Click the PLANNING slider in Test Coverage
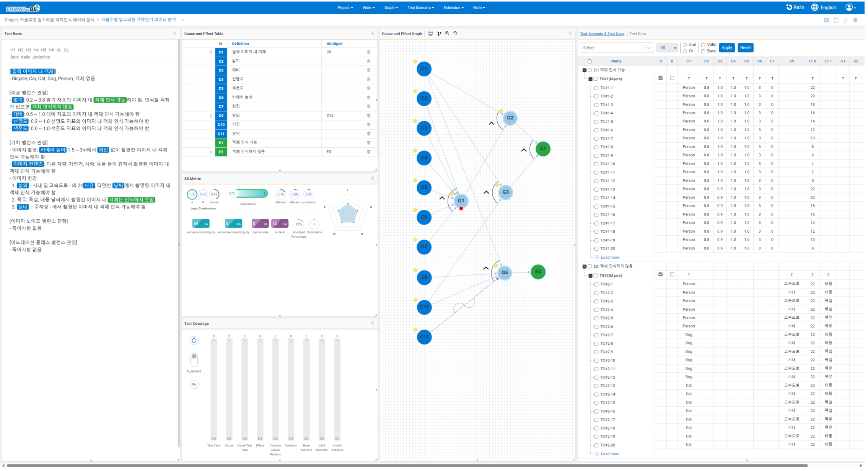868x471 pixels. [194, 360]
